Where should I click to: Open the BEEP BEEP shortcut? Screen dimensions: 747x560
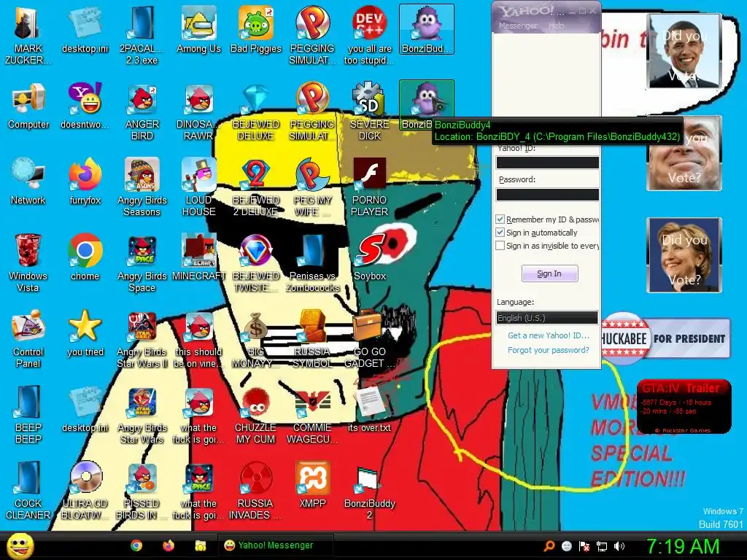pyautogui.click(x=28, y=414)
